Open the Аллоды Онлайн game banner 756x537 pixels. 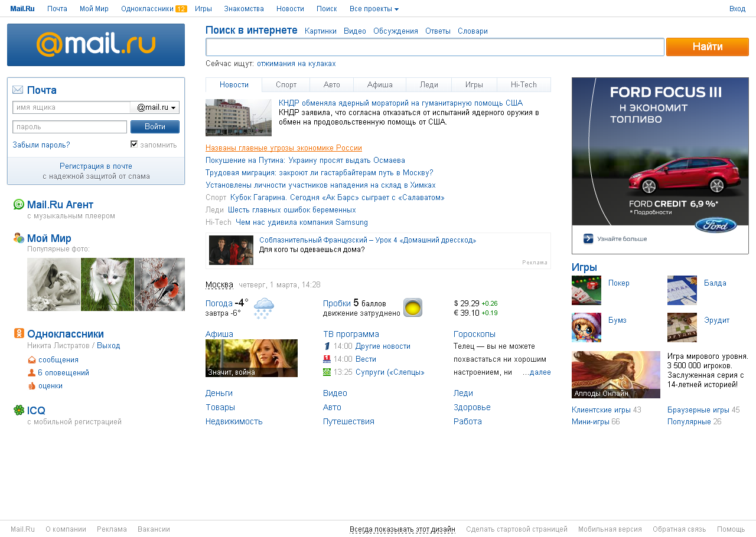click(616, 375)
